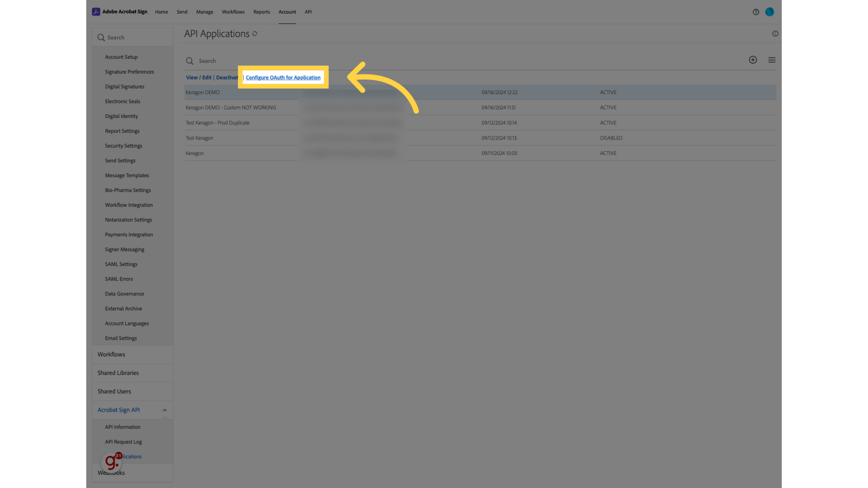Open Payments Integration
Viewport: 868px width, 488px height.
pyautogui.click(x=129, y=235)
